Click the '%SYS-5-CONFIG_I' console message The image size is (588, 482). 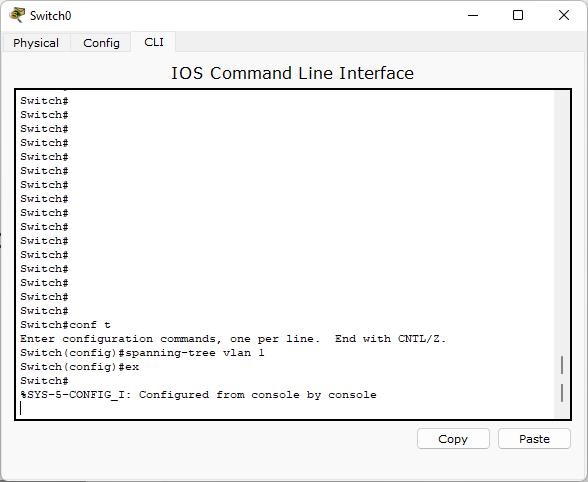pyautogui.click(x=198, y=395)
